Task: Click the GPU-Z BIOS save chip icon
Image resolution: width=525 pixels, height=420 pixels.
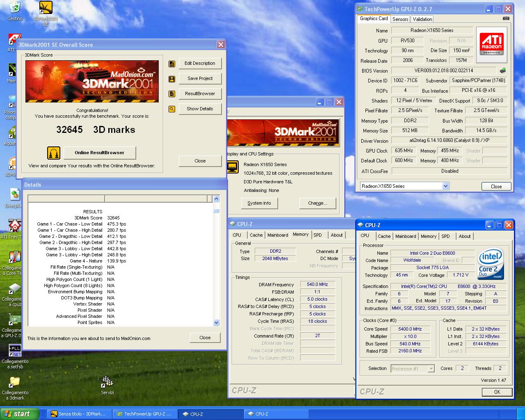Action: click(502, 71)
